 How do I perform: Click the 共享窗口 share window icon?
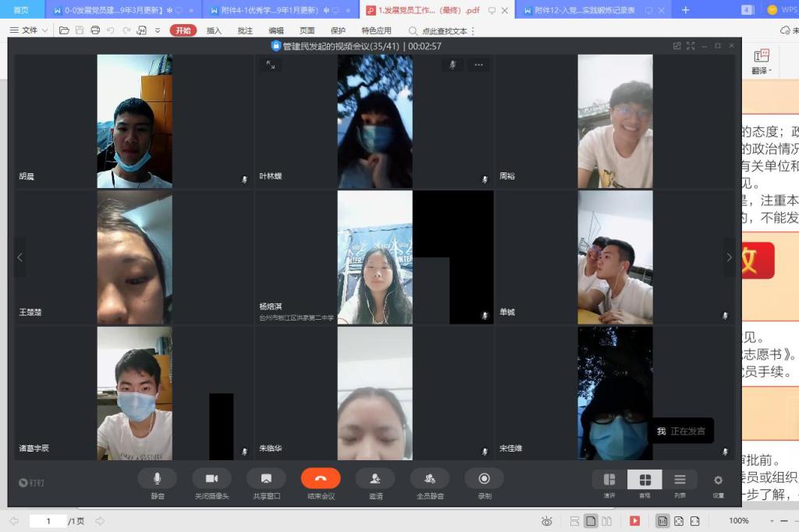click(266, 478)
